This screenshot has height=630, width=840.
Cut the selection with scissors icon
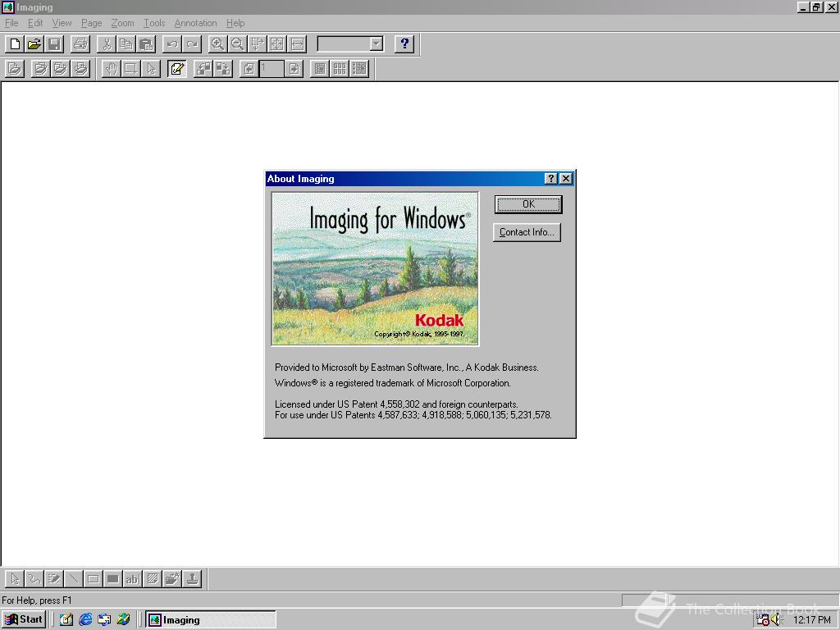tap(107, 44)
